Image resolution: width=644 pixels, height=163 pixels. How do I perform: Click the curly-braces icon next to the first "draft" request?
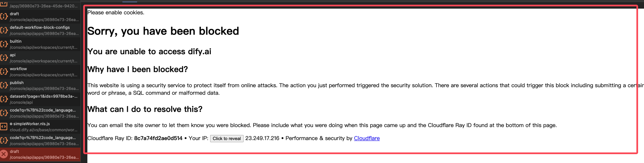pyautogui.click(x=4, y=16)
